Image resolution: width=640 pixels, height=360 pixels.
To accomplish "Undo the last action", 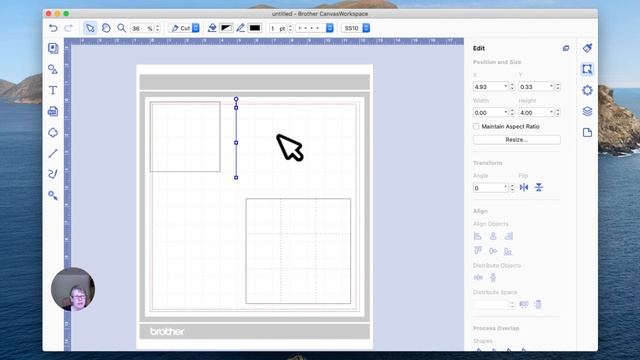I will click(53, 28).
